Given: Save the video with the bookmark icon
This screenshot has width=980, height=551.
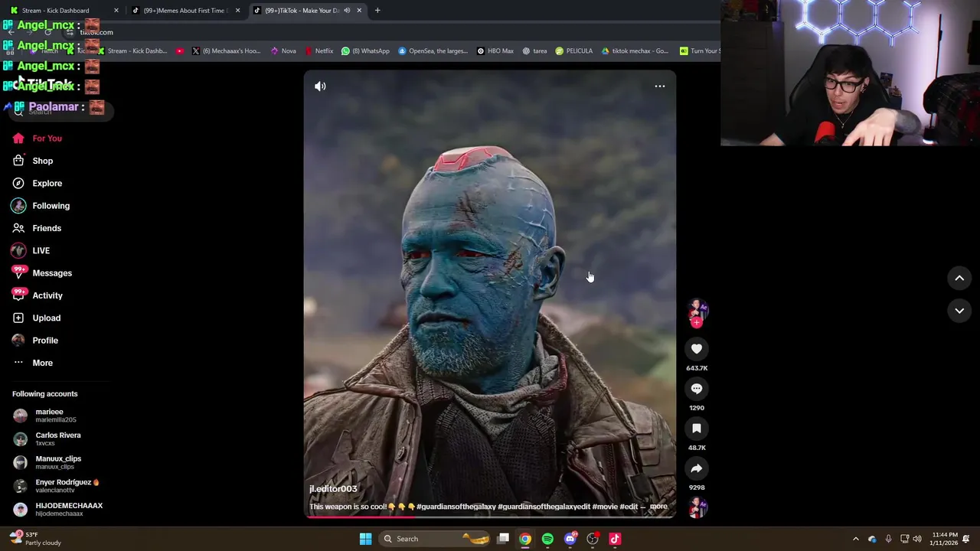Looking at the screenshot, I should coord(697,429).
